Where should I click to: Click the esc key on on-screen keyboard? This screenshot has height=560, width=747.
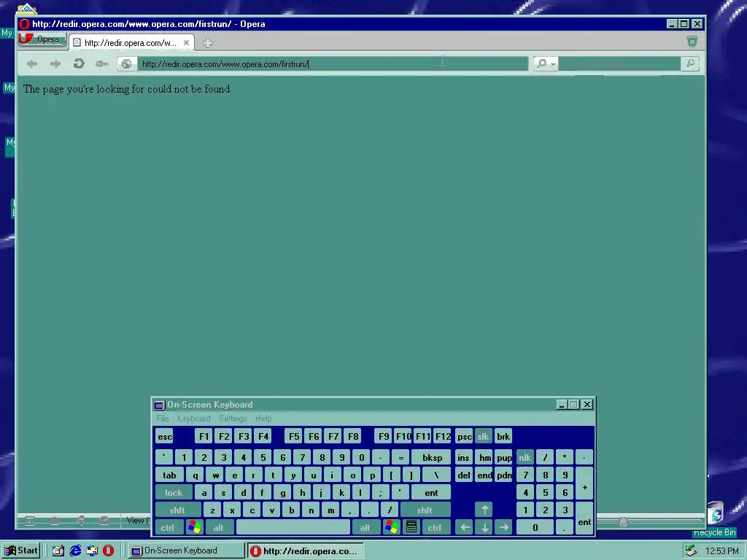click(165, 437)
